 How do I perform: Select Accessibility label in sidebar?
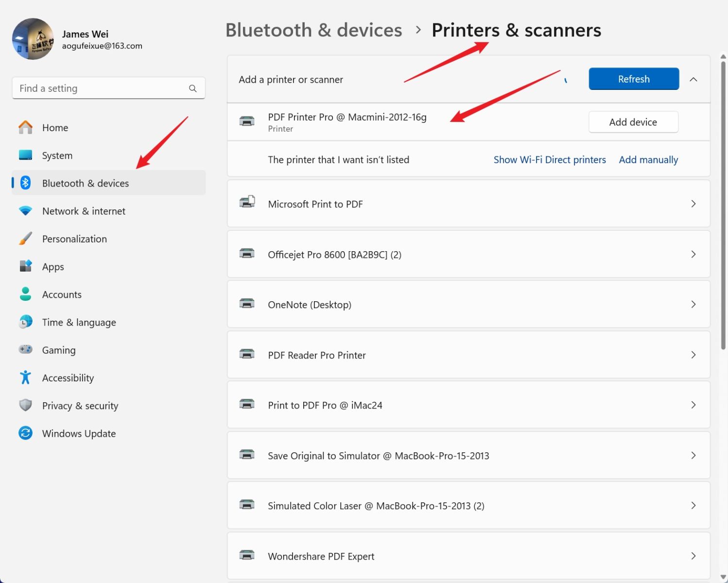[68, 377]
